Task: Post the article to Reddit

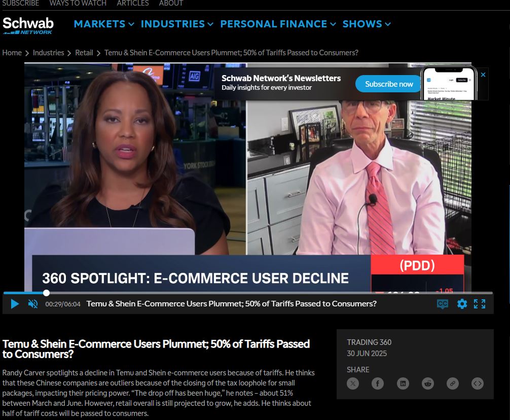Action: pos(427,383)
